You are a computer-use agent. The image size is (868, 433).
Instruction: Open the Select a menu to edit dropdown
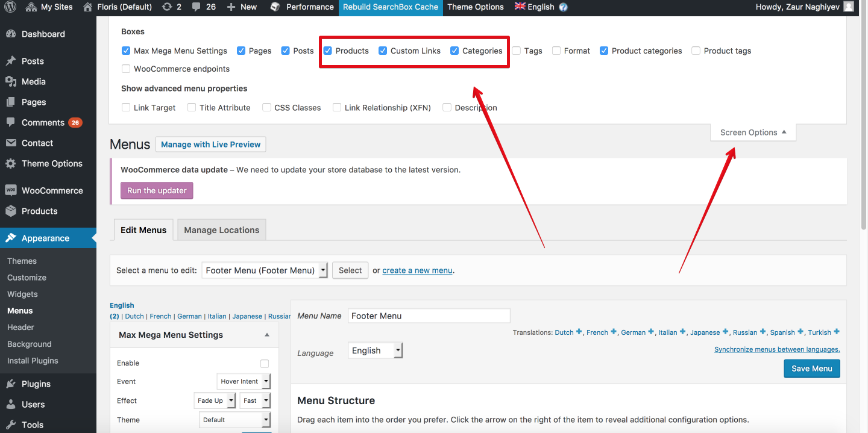click(265, 270)
